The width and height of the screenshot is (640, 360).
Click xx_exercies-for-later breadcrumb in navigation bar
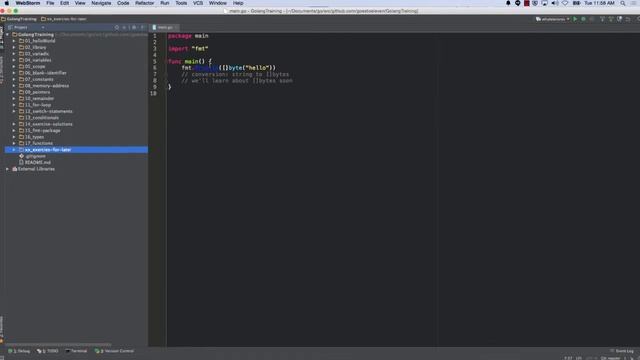(64, 19)
